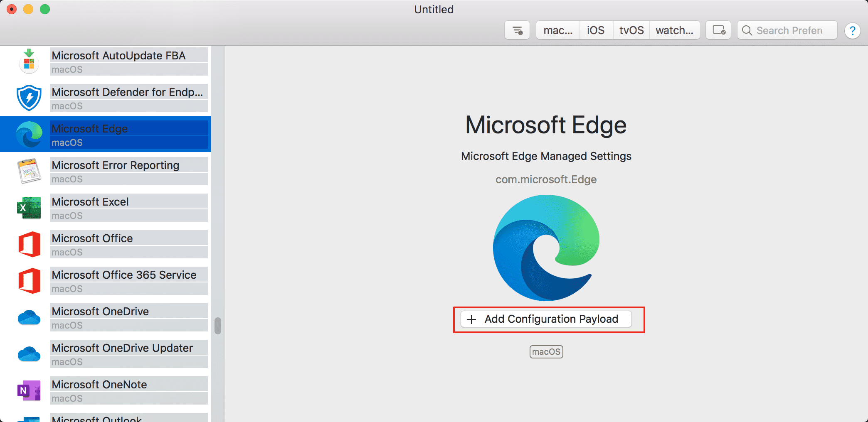Select the Microsoft OneDrive cloud icon

pos(29,318)
